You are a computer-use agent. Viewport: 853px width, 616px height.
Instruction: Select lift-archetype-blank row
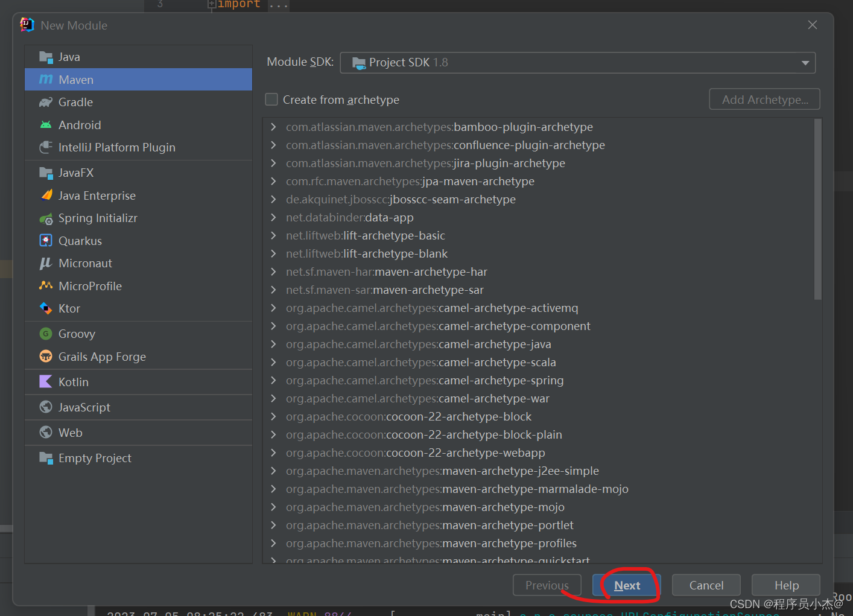tap(538, 253)
